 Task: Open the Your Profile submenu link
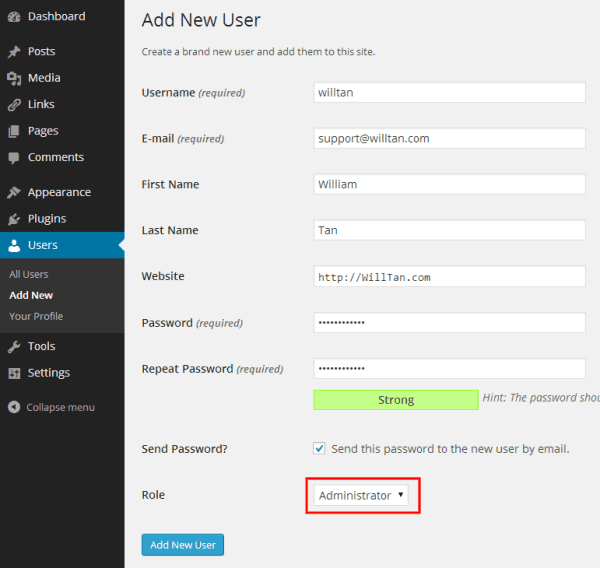point(36,317)
